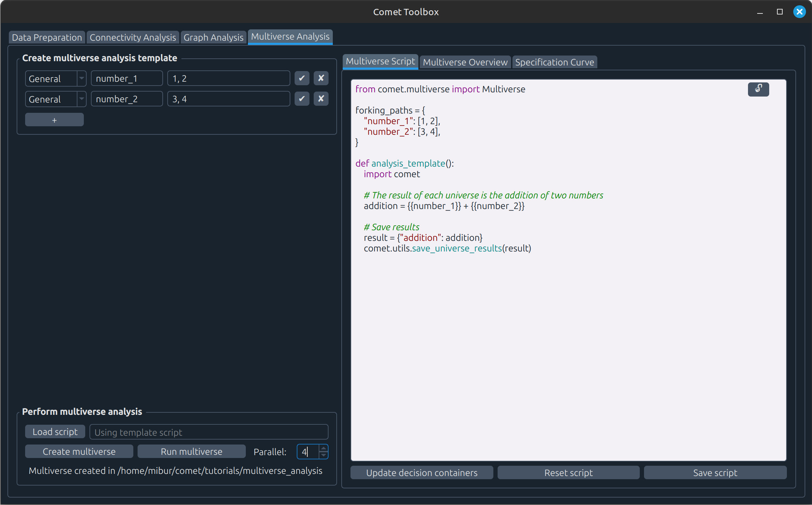
Task: Delete the number_2 decision row
Action: coord(321,99)
